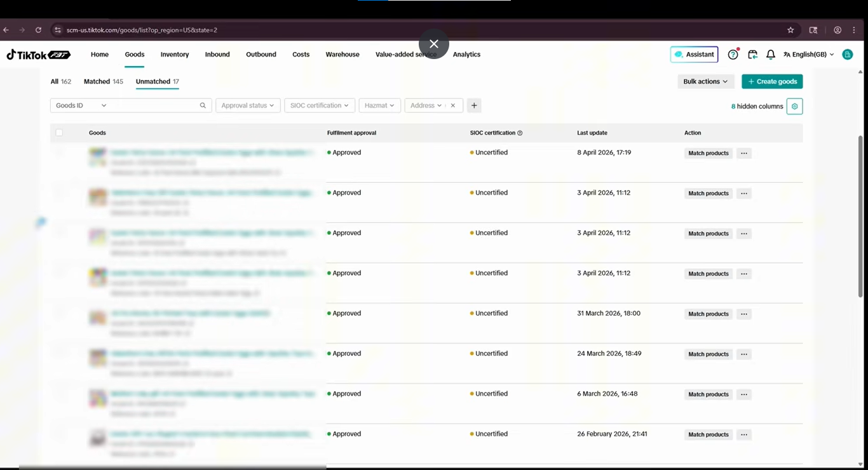Open the notifications bell
The width and height of the screenshot is (868, 470).
coord(771,55)
